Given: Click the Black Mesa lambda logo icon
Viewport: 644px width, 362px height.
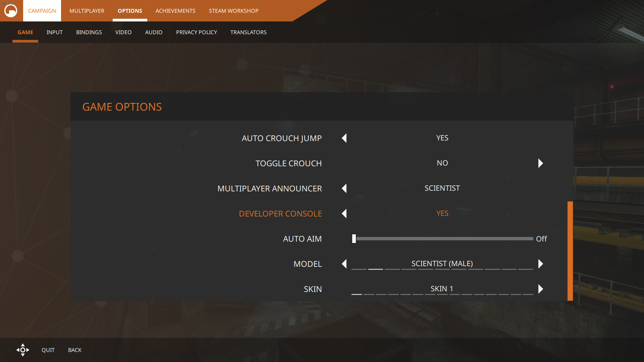Looking at the screenshot, I should (11, 11).
